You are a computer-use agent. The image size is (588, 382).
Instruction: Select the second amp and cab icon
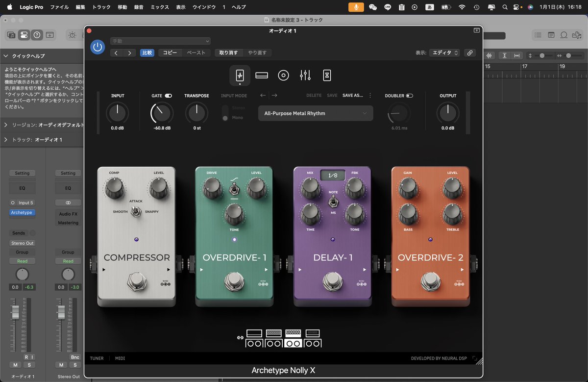pyautogui.click(x=274, y=338)
